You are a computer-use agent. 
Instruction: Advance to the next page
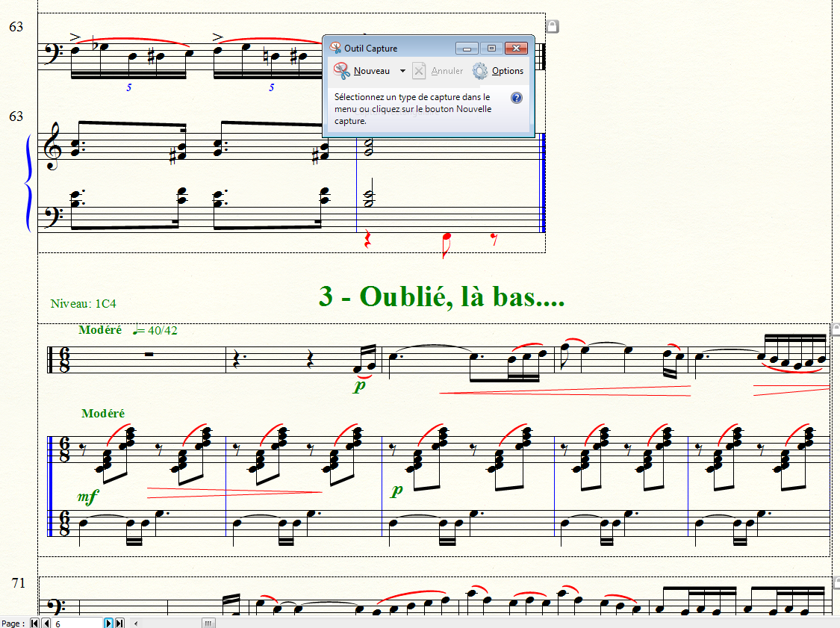pyautogui.click(x=108, y=623)
